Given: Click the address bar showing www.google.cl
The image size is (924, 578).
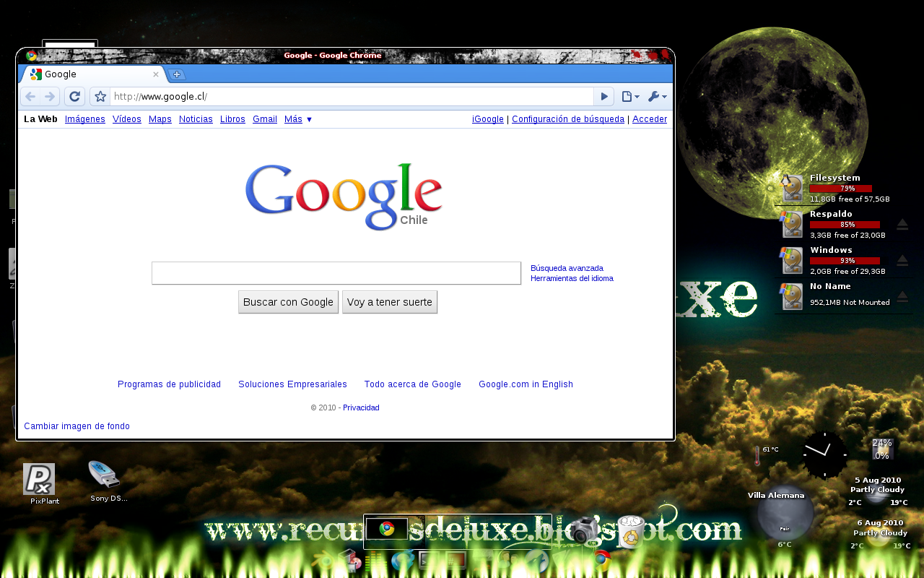Looking at the screenshot, I should click(x=352, y=97).
